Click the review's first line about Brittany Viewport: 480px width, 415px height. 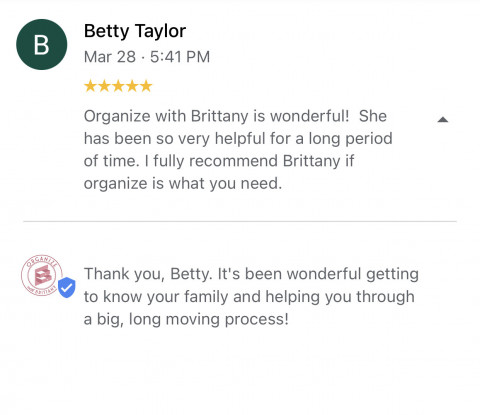pos(235,116)
